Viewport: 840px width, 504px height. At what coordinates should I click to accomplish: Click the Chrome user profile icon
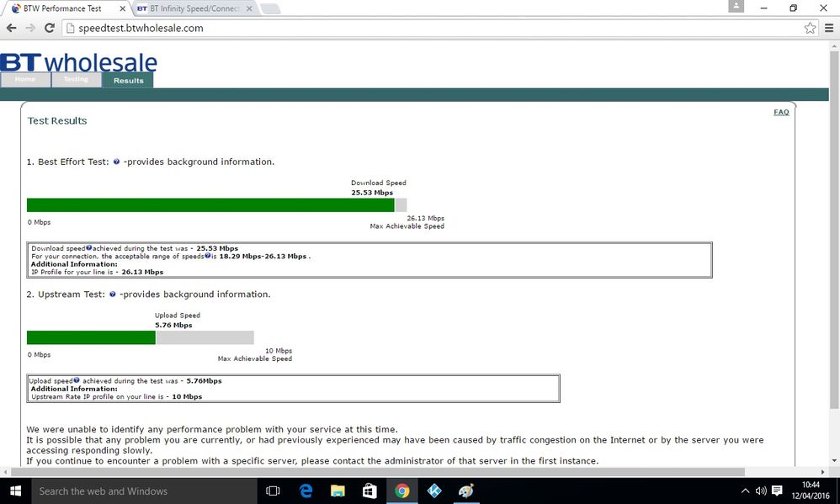[736, 7]
